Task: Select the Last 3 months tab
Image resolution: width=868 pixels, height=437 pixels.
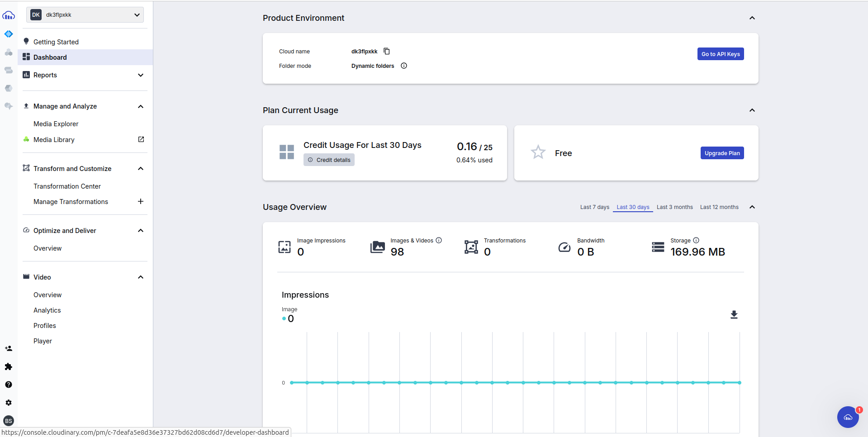Action: coord(675,207)
